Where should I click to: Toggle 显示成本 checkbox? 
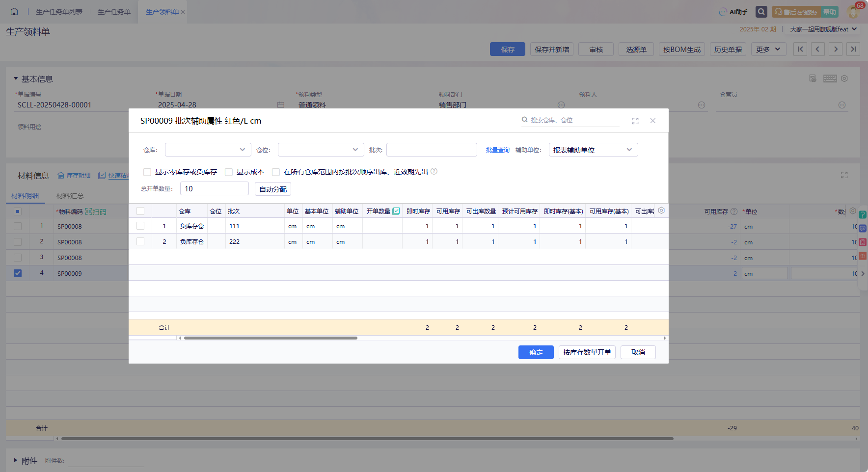229,172
